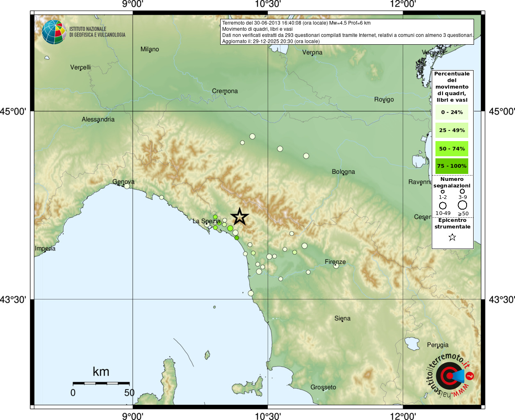Click the 'Epicentro strumentale' legend heading
This screenshot has width=515, height=420.
pos(452,223)
